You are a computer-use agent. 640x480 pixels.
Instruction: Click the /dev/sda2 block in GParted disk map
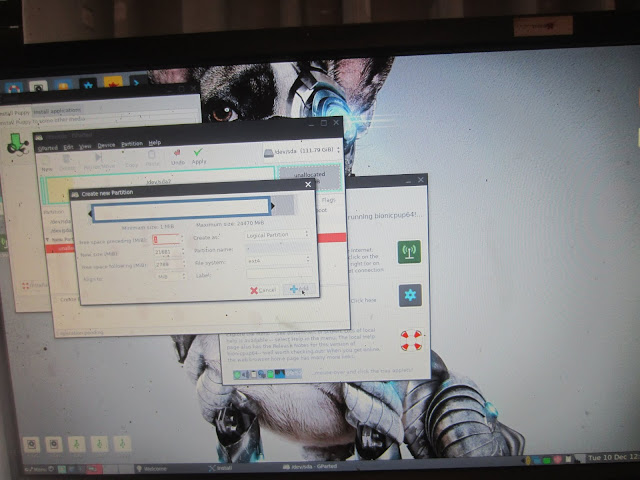point(159,182)
